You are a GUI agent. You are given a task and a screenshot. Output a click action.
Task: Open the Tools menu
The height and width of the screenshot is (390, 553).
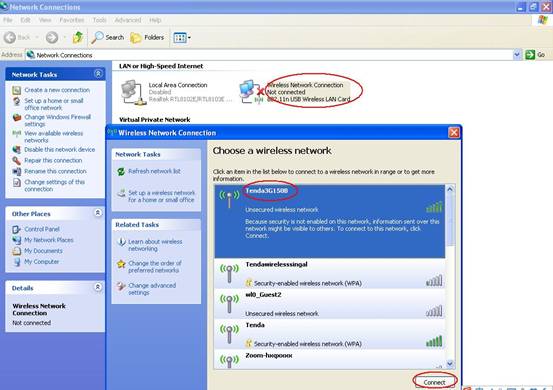(x=99, y=20)
